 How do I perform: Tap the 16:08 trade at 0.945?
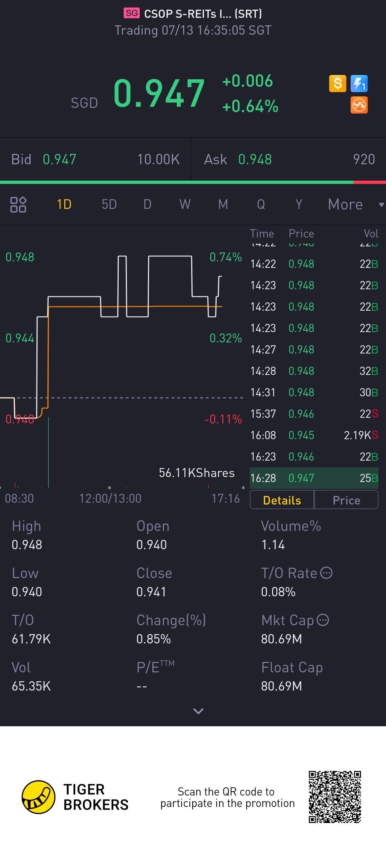pos(314,435)
